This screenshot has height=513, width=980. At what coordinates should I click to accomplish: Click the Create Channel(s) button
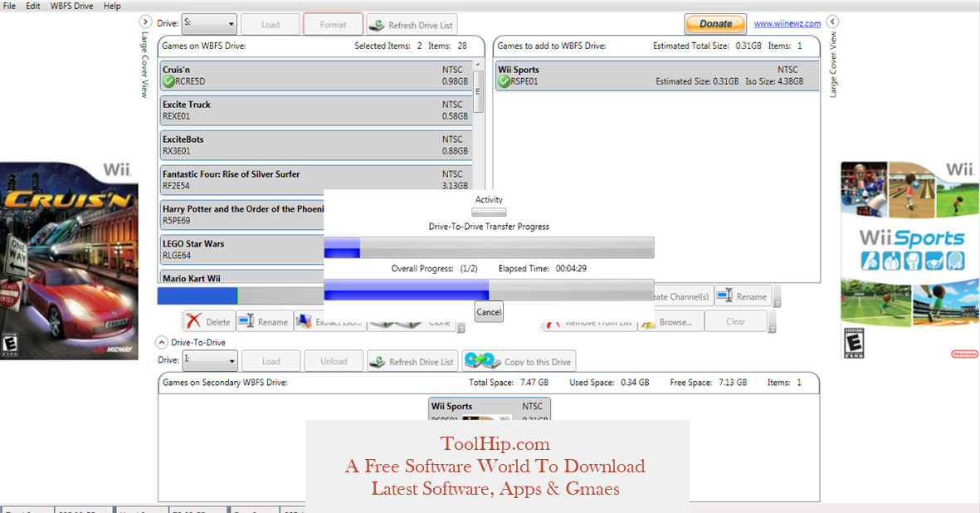pos(682,296)
